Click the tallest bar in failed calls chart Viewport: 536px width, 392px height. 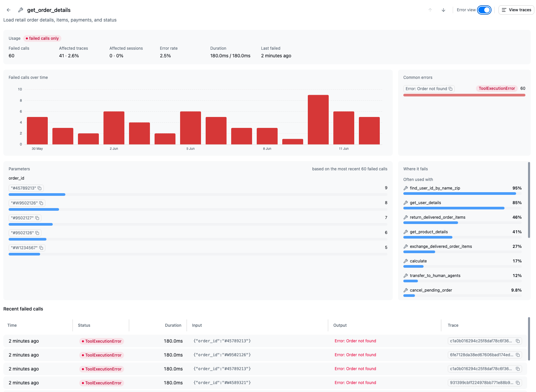(x=318, y=120)
